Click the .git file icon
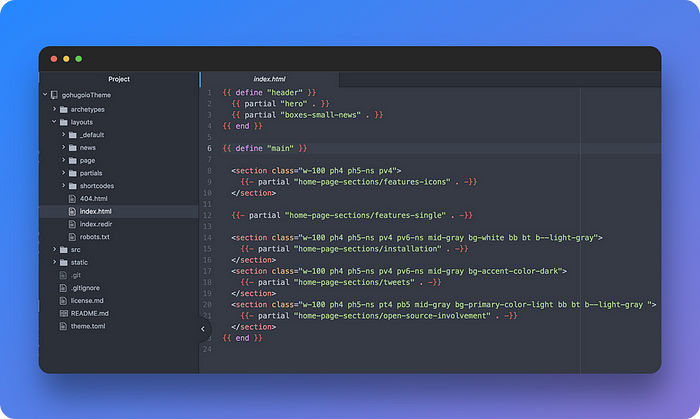Viewport: 700px width, 419px height. point(63,275)
